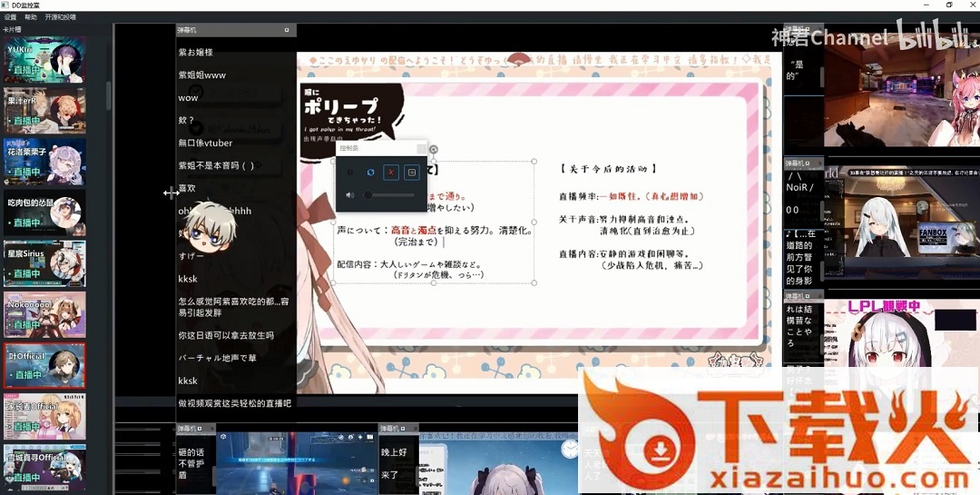The image size is (980, 495).
Task: Float the LPL stream's 弹幕机 panel via its square icon
Action: (x=808, y=296)
